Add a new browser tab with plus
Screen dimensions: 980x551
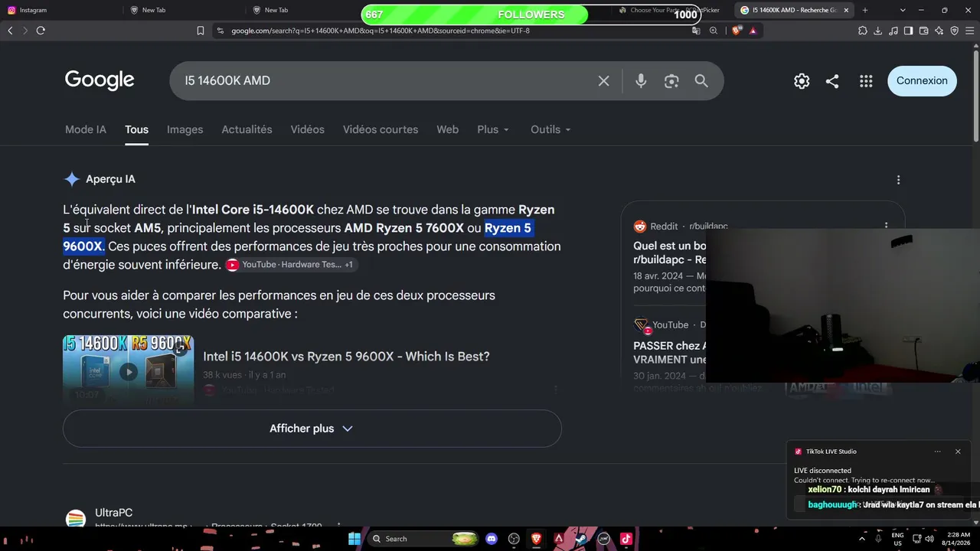(x=865, y=10)
